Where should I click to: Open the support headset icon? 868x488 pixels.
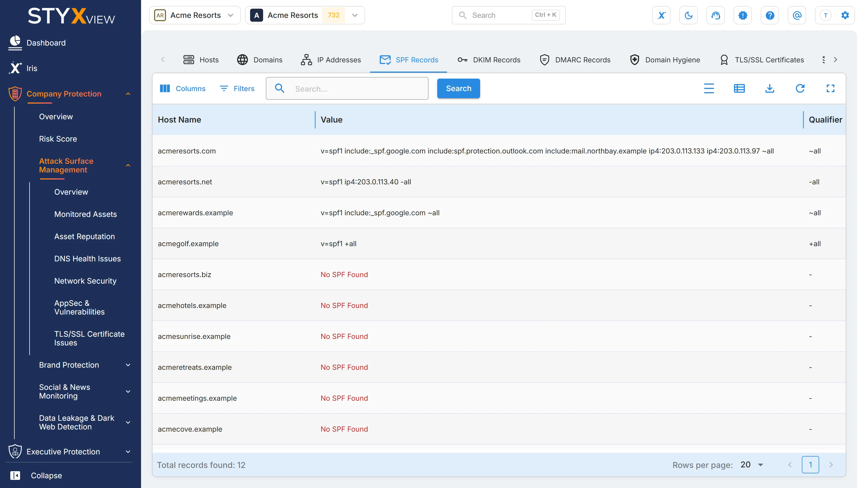coord(715,15)
